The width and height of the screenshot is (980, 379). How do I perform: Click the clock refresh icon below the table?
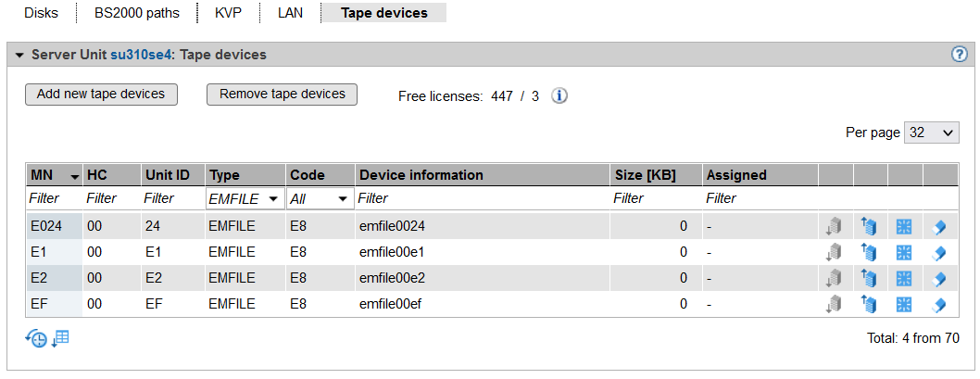click(x=35, y=338)
